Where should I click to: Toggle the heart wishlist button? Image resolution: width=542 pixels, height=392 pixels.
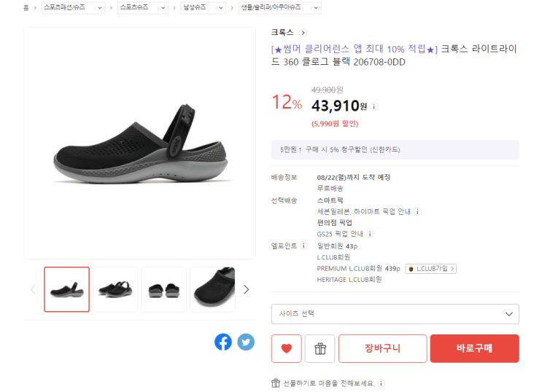pyautogui.click(x=286, y=348)
